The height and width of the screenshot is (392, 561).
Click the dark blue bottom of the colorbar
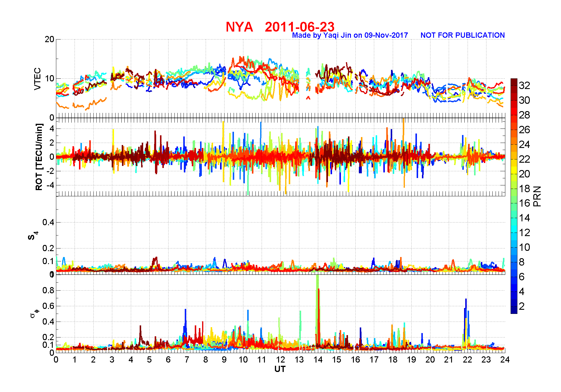514,309
